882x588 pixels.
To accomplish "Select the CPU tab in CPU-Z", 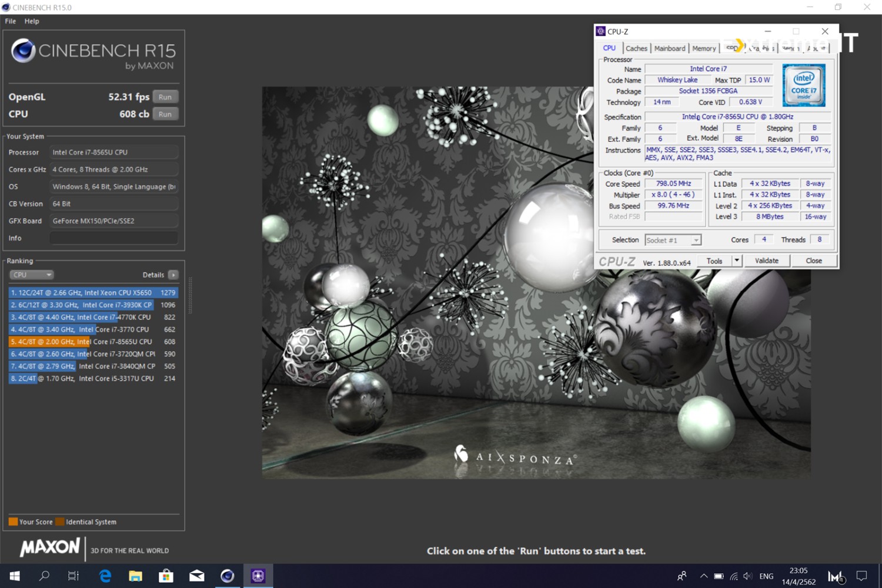I will pyautogui.click(x=609, y=48).
